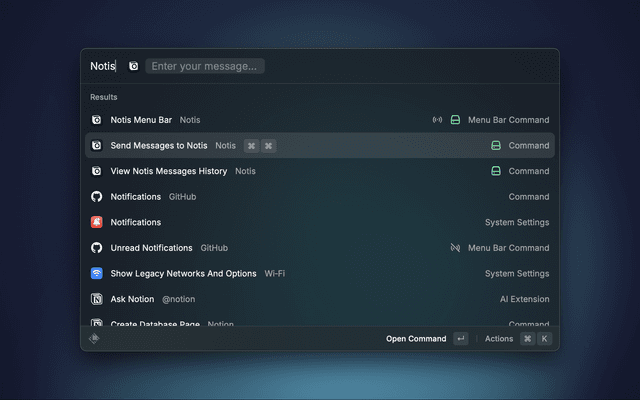This screenshot has width=640, height=400.
Task: Click the return key badge in footer
Action: click(460, 339)
